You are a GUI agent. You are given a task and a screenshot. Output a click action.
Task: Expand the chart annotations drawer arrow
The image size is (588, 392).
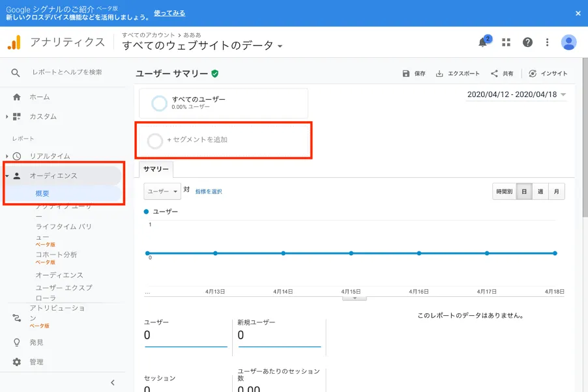(355, 299)
